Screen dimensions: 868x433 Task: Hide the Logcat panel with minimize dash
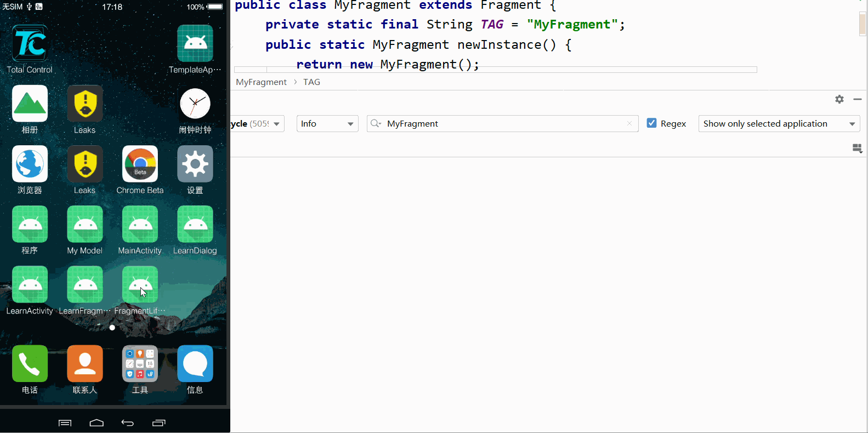point(858,99)
